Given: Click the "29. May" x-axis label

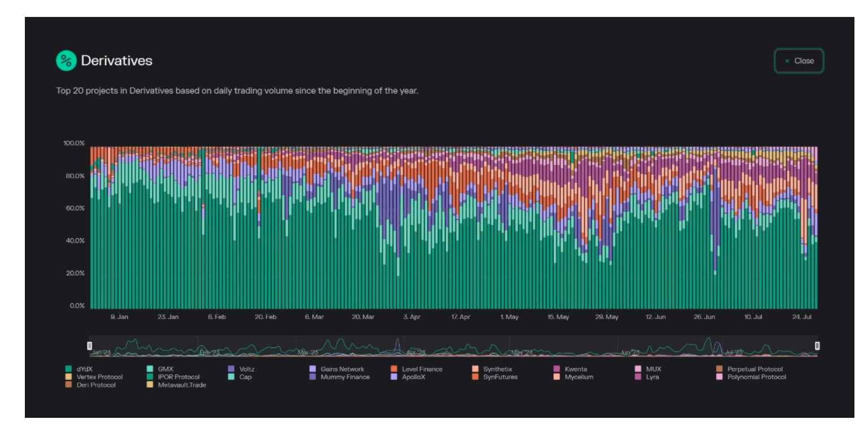Looking at the screenshot, I should pos(607,317).
